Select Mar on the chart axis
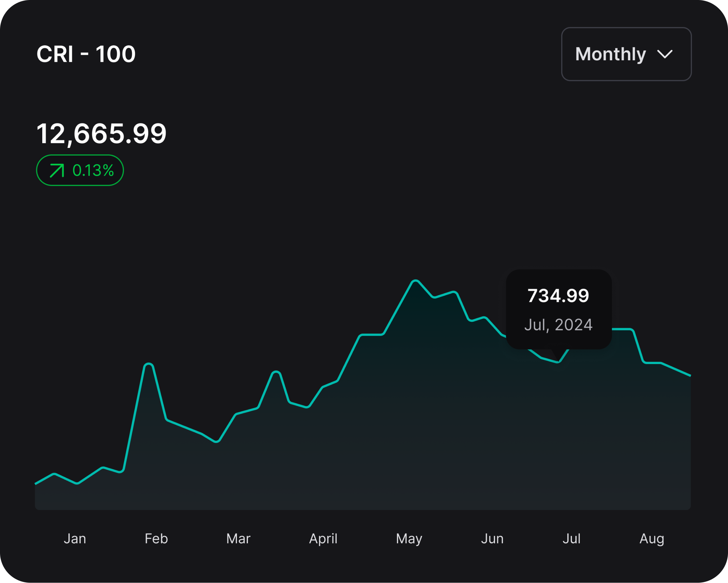The image size is (728, 583). [x=238, y=539]
